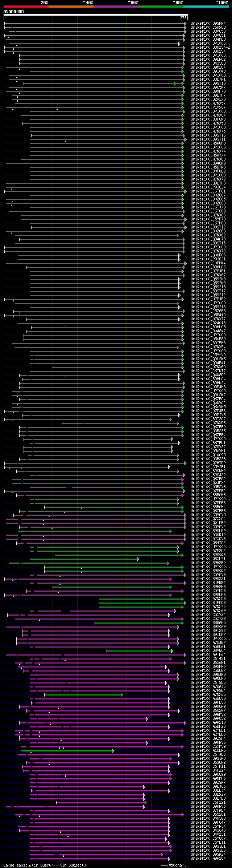
Task: Open hit UniRef100_Q9SKK4
Action: click(208, 24)
